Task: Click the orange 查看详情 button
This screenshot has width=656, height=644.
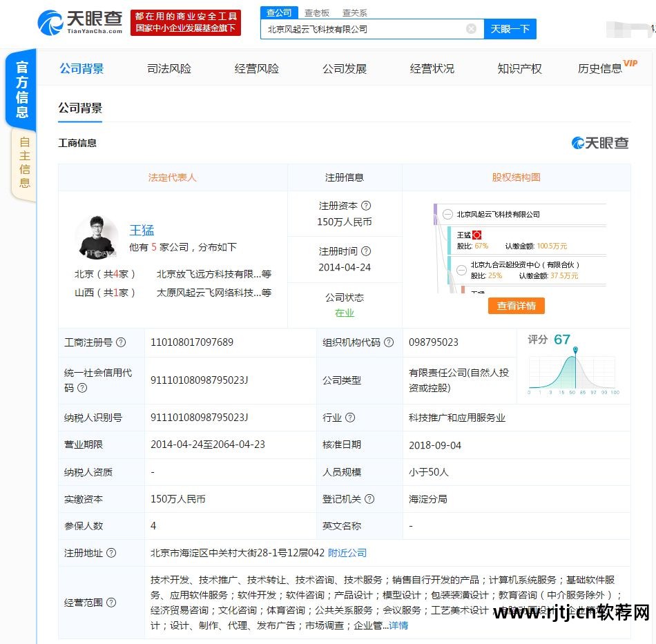Action: [x=516, y=306]
